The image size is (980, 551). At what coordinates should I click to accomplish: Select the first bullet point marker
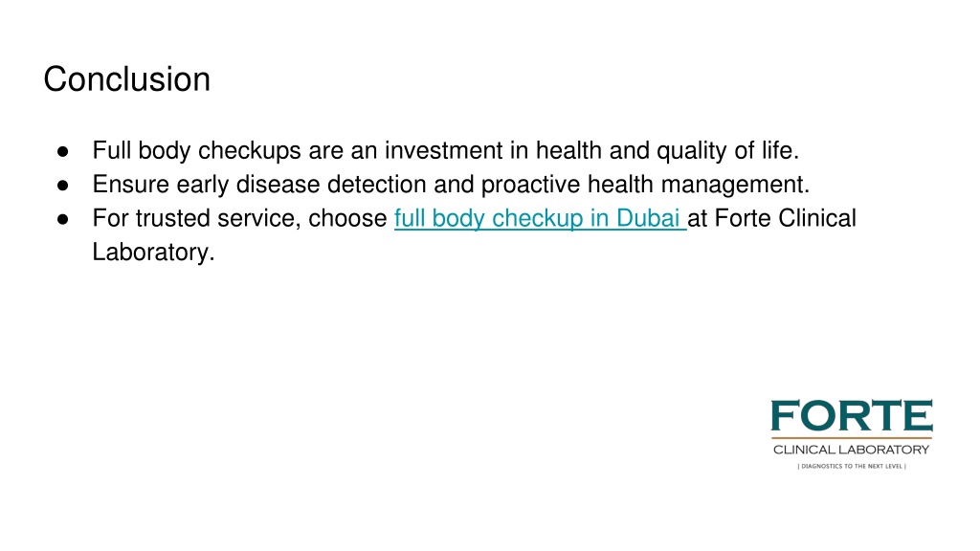click(x=62, y=151)
